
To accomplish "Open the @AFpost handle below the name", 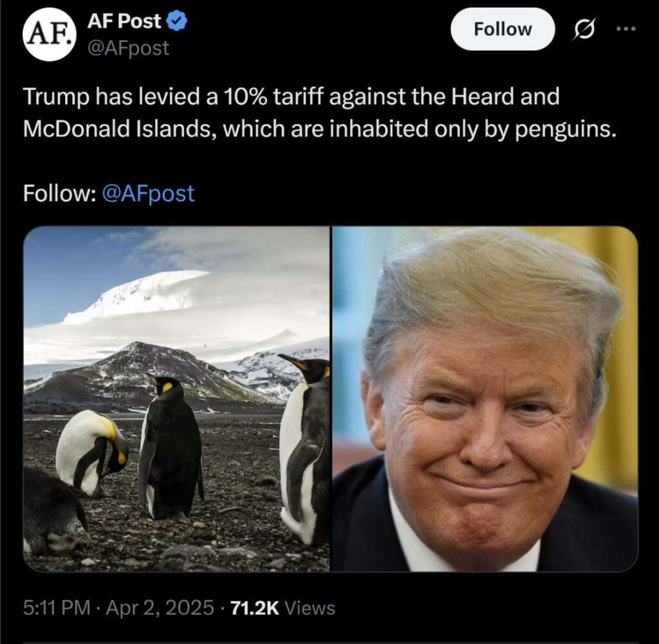I will [128, 48].
